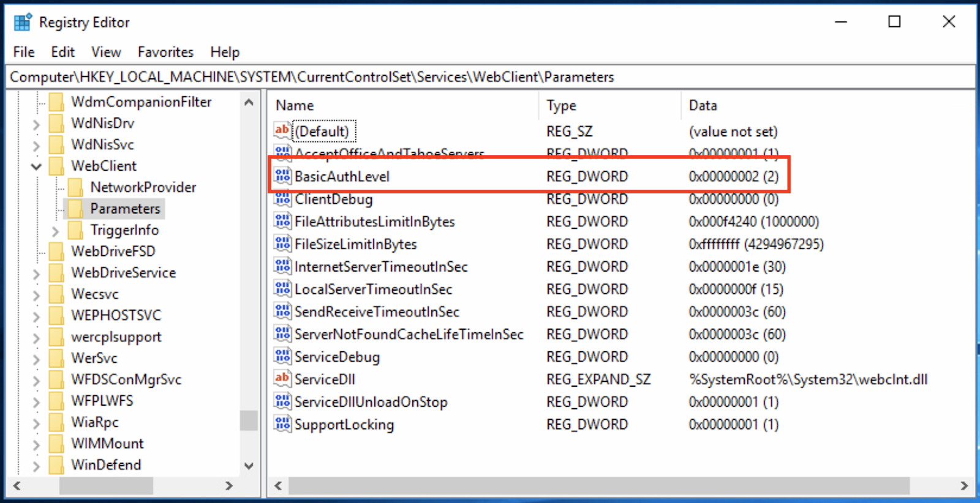980x503 pixels.
Task: Select the WinDefend folder icon
Action: (x=56, y=465)
